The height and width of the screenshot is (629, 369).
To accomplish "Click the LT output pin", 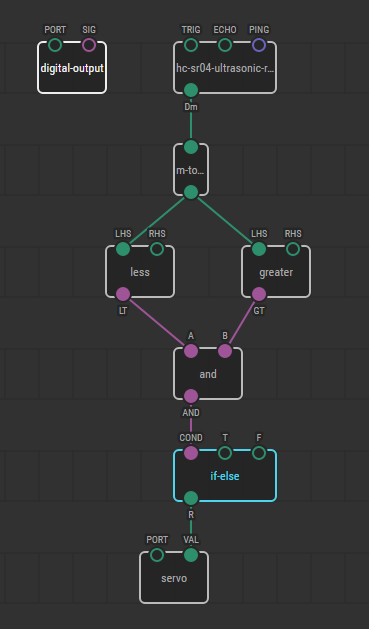I will point(123,294).
